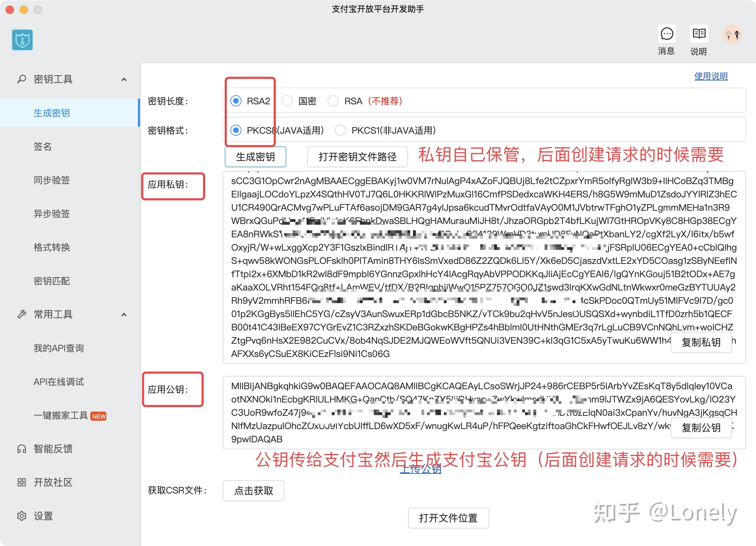Select the RSA2 radio button
Viewport: 756px width, 546px height.
[236, 101]
